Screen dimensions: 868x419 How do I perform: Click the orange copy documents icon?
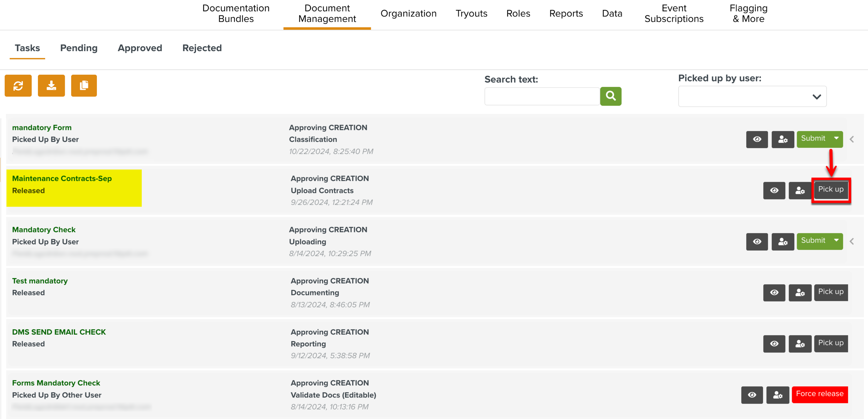point(84,86)
